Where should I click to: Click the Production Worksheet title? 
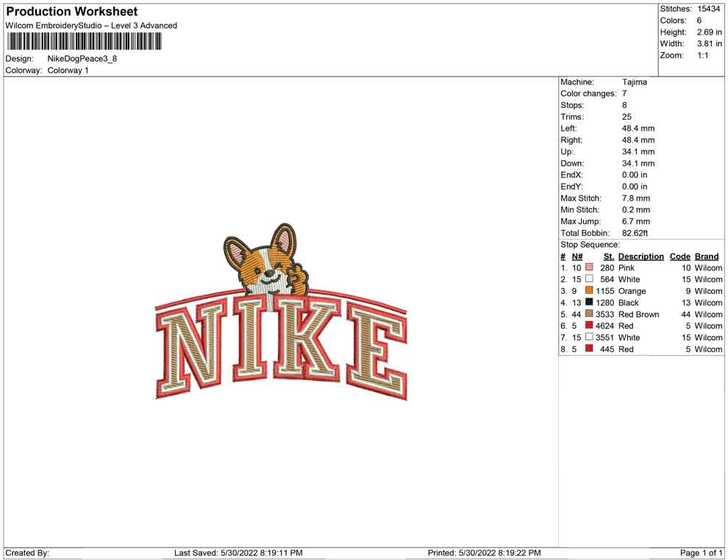click(72, 12)
